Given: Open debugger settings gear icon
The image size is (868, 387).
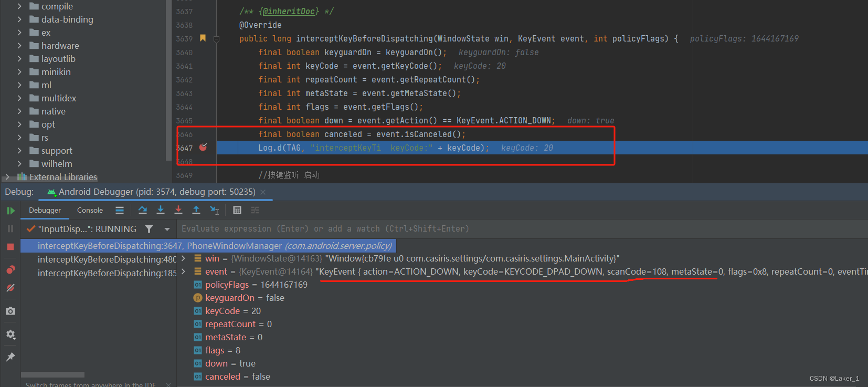Looking at the screenshot, I should [x=10, y=334].
